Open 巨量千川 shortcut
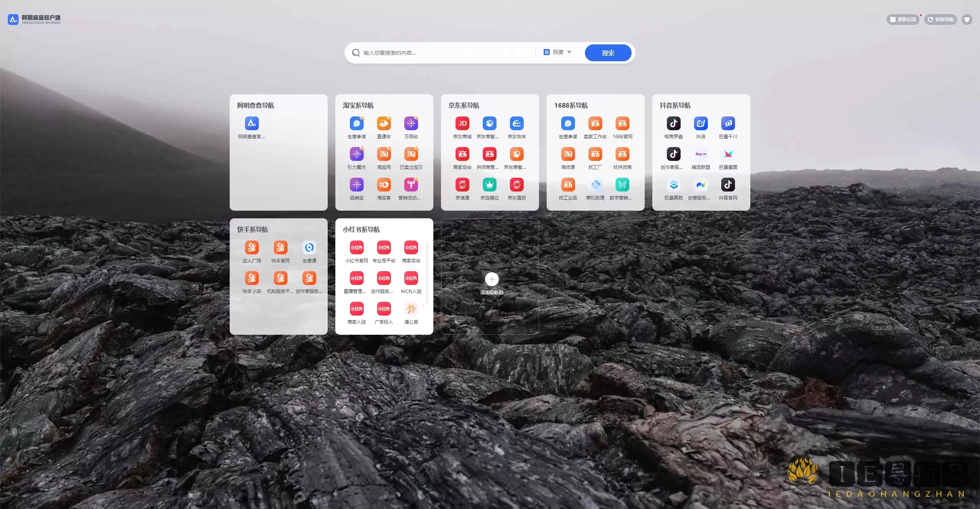The width and height of the screenshot is (980, 509). tap(728, 124)
